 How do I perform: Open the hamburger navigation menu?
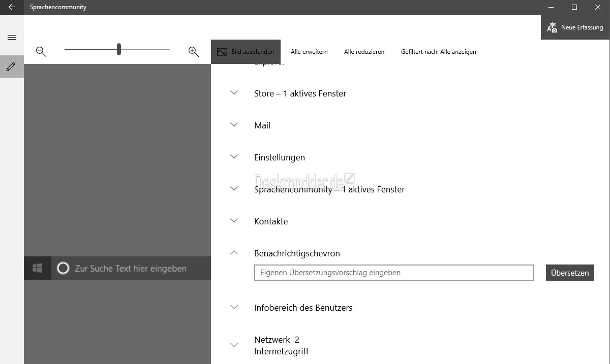coord(12,38)
